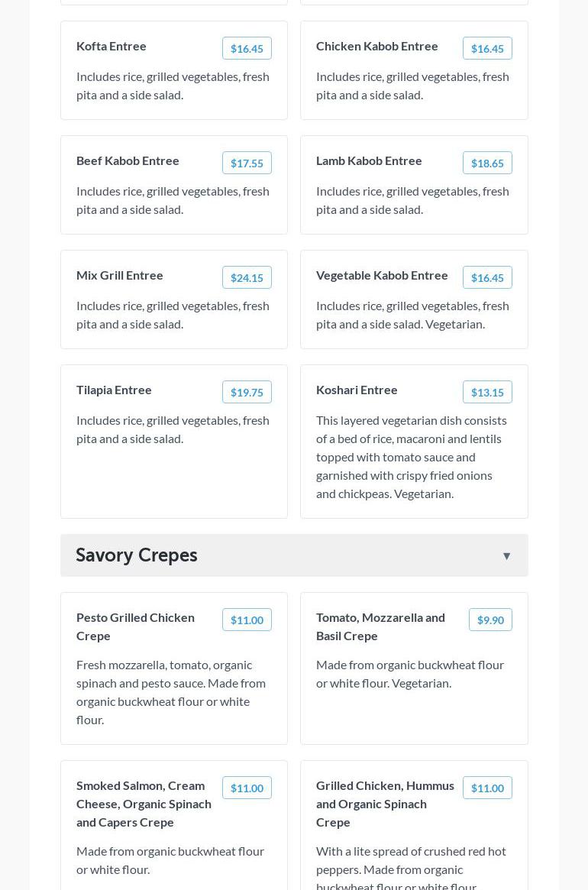Click the $9.90 Tomato Mozzarella Crepe price

(490, 620)
